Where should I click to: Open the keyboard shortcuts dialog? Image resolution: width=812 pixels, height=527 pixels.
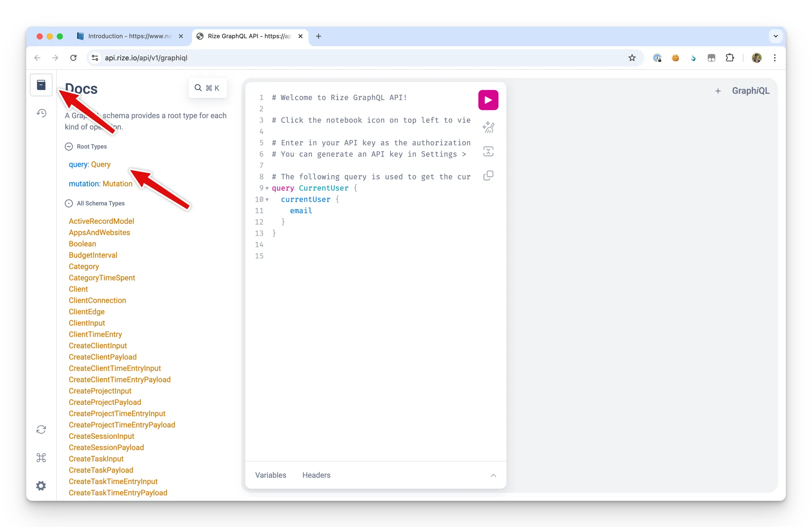[41, 458]
